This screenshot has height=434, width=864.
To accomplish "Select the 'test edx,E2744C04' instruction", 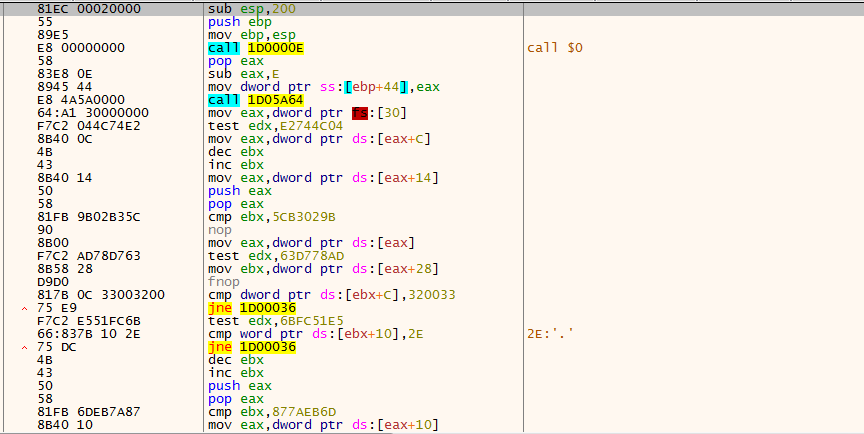I will tap(276, 126).
